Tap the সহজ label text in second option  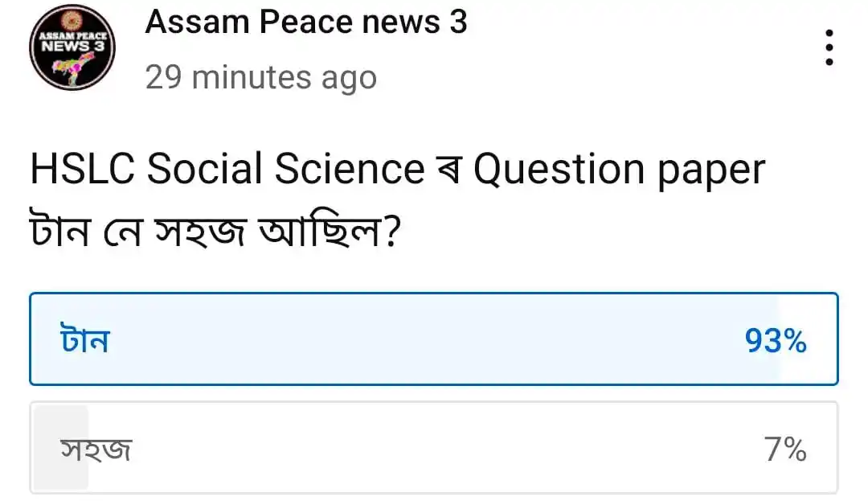point(96,449)
